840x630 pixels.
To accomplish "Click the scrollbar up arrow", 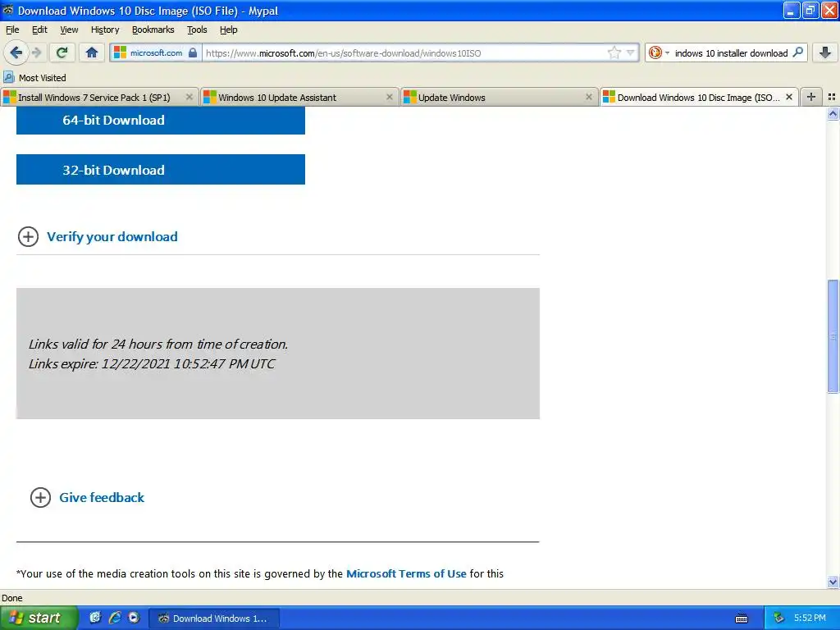I will 833,113.
